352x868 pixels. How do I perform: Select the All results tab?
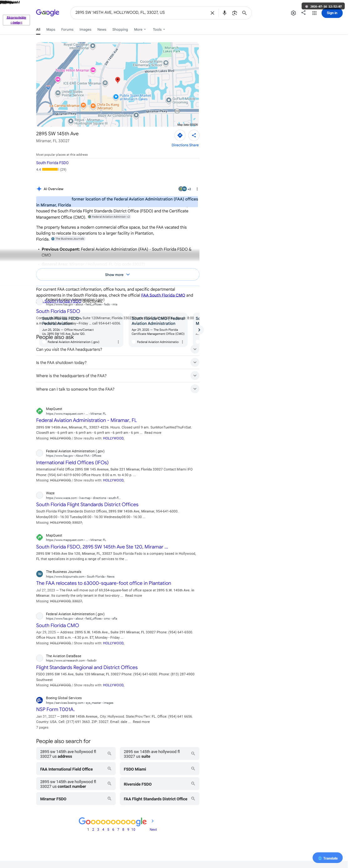(x=38, y=30)
